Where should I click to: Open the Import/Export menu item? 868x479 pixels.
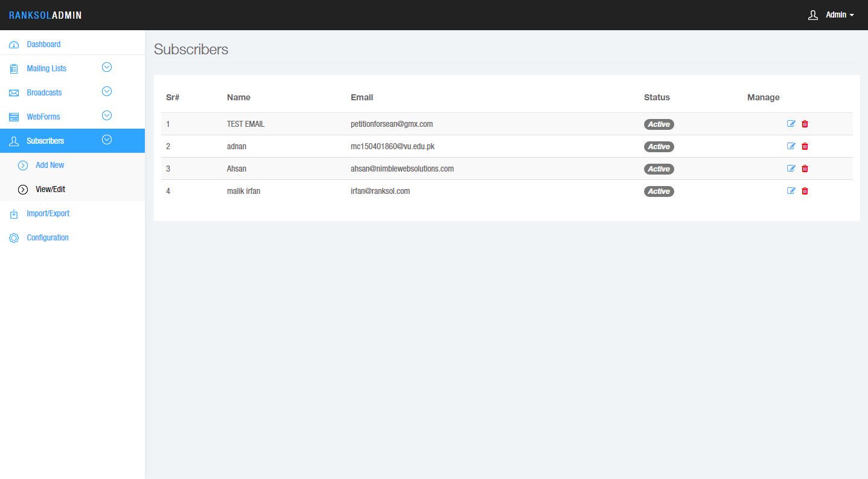point(72,213)
